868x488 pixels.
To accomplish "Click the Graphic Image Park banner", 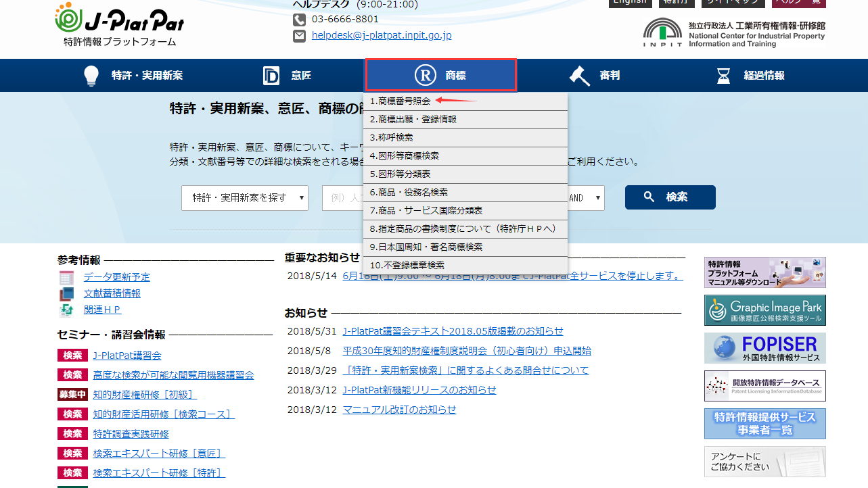I will [764, 310].
